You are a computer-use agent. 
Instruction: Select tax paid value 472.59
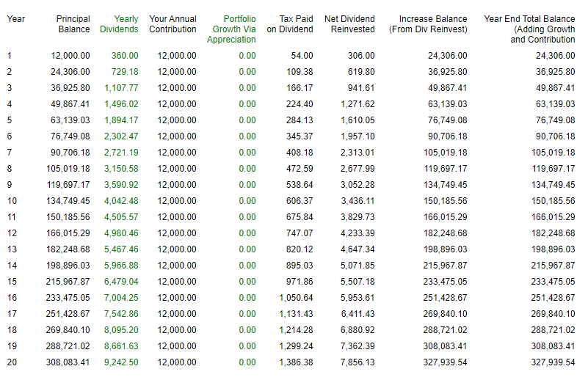pos(300,169)
